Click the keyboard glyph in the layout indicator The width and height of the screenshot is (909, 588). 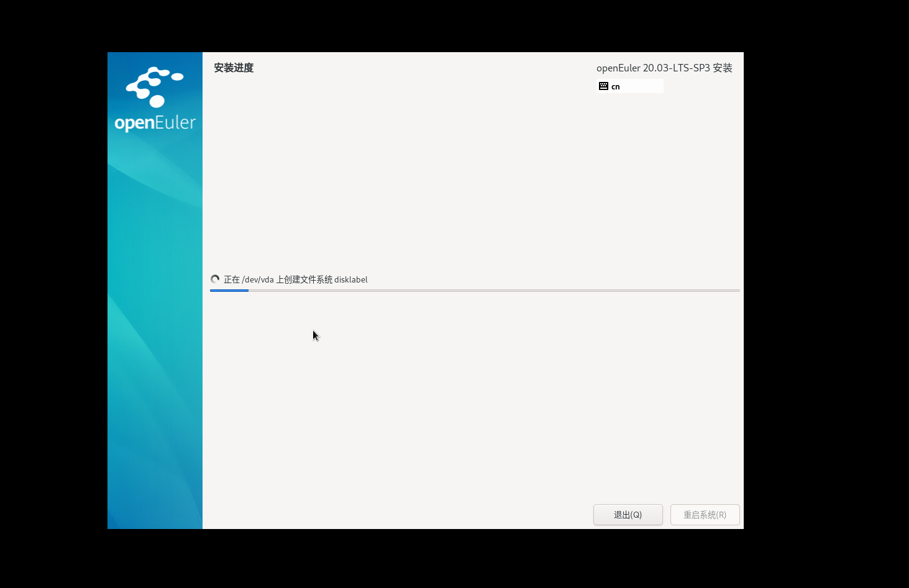[604, 86]
